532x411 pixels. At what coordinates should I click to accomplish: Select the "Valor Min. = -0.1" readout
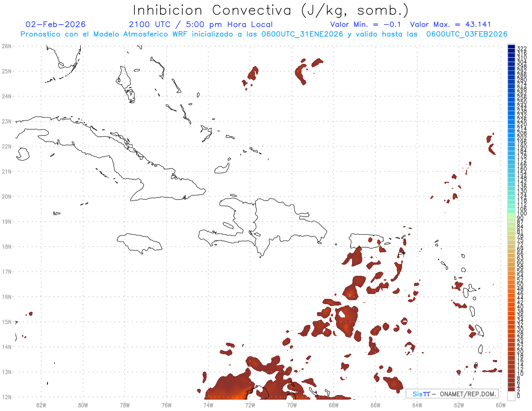365,24
